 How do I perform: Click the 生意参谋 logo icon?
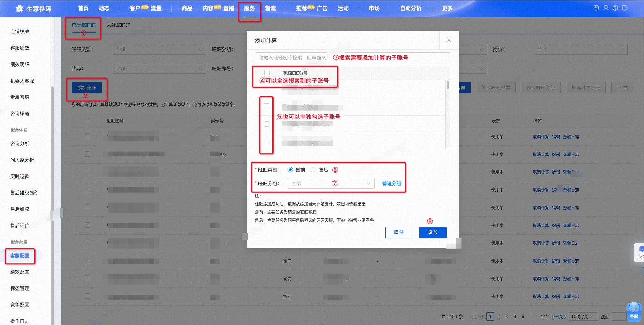(x=19, y=9)
